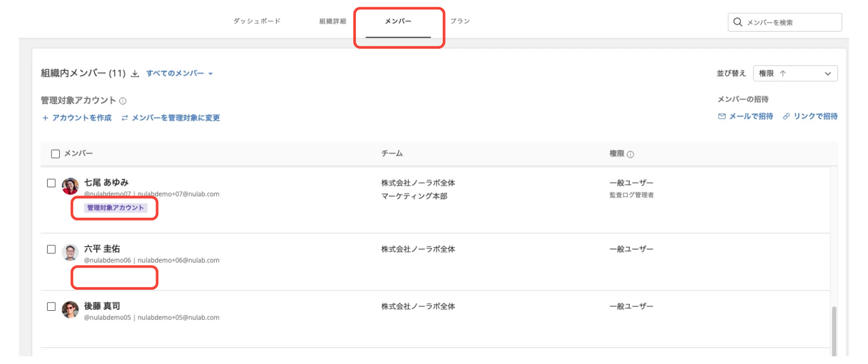Click マーケティング本部 team text
868x364 pixels.
[414, 196]
